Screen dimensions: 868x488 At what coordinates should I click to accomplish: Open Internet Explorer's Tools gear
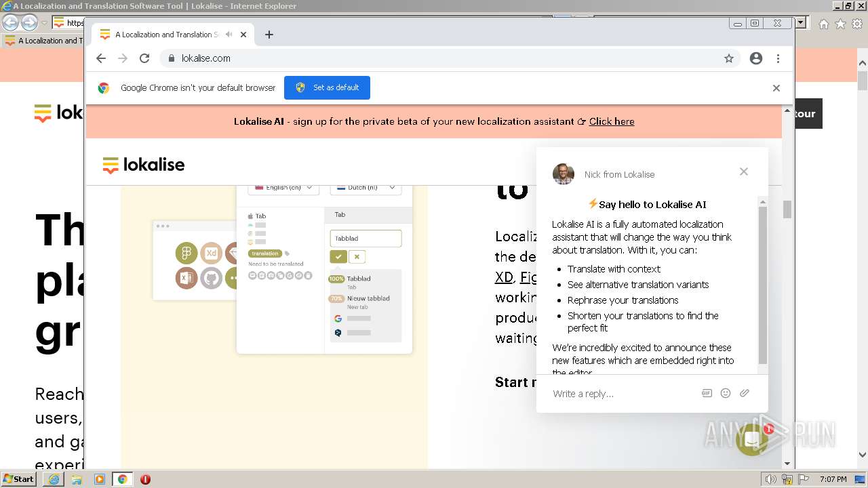click(857, 24)
